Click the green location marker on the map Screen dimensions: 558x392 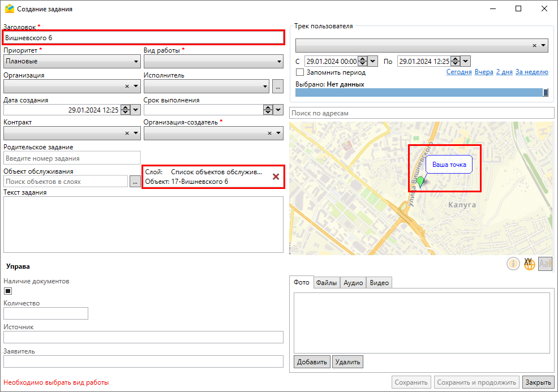point(420,182)
